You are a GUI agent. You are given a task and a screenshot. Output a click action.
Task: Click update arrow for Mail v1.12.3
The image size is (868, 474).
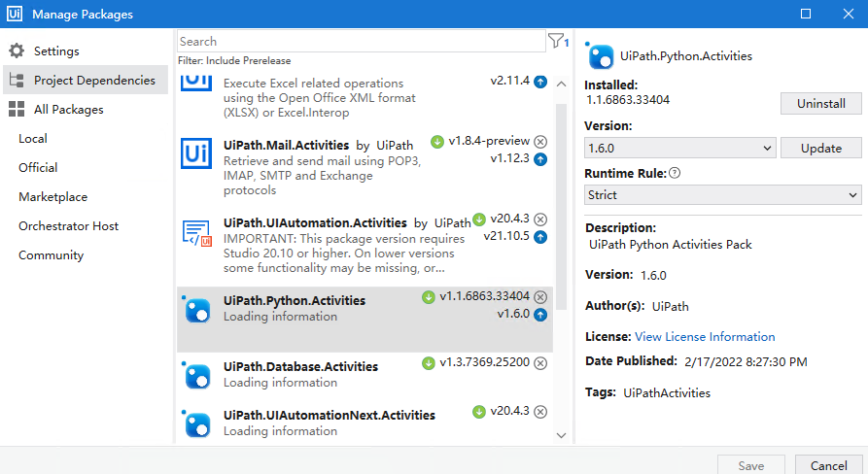pos(540,159)
